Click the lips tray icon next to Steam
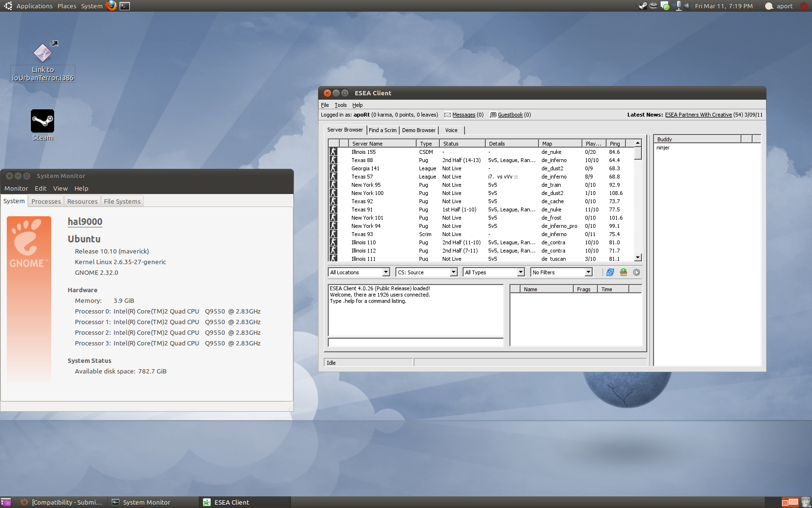This screenshot has height=508, width=812. 653,6
